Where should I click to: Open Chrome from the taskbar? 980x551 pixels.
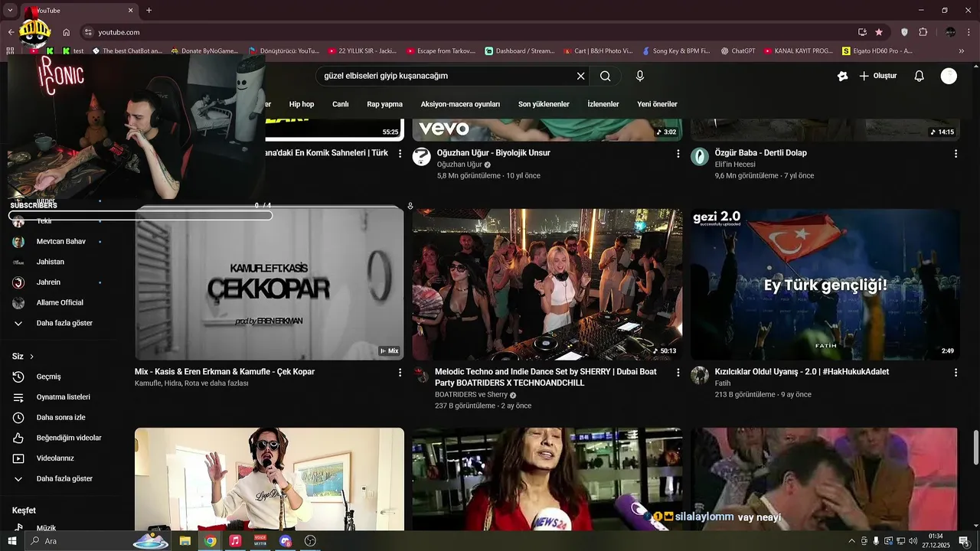click(210, 541)
